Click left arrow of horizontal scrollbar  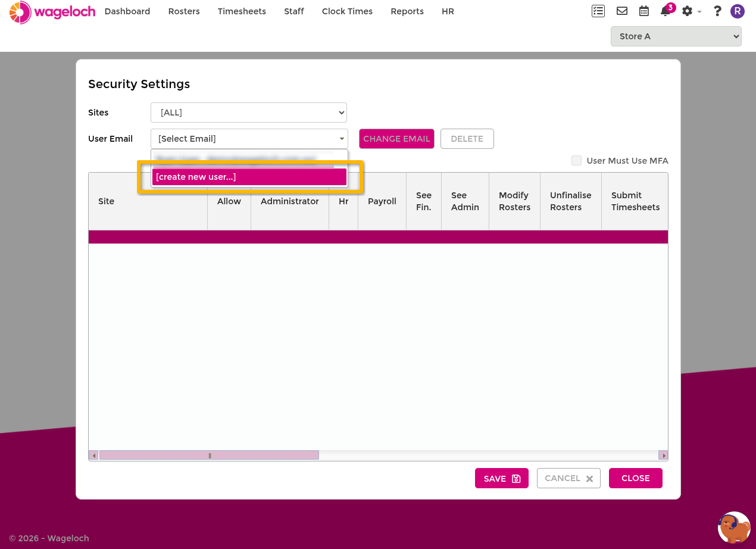coord(93,456)
